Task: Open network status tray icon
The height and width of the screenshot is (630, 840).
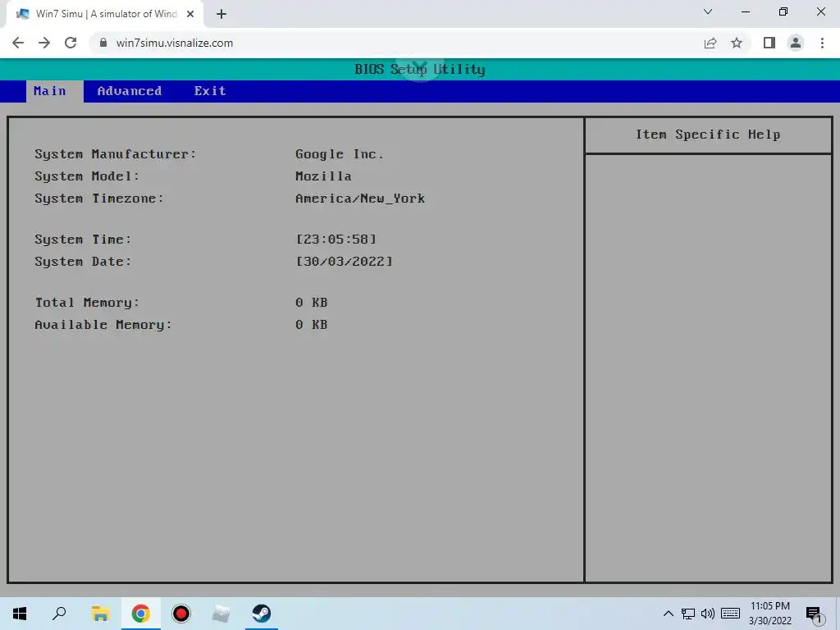Action: tap(688, 614)
